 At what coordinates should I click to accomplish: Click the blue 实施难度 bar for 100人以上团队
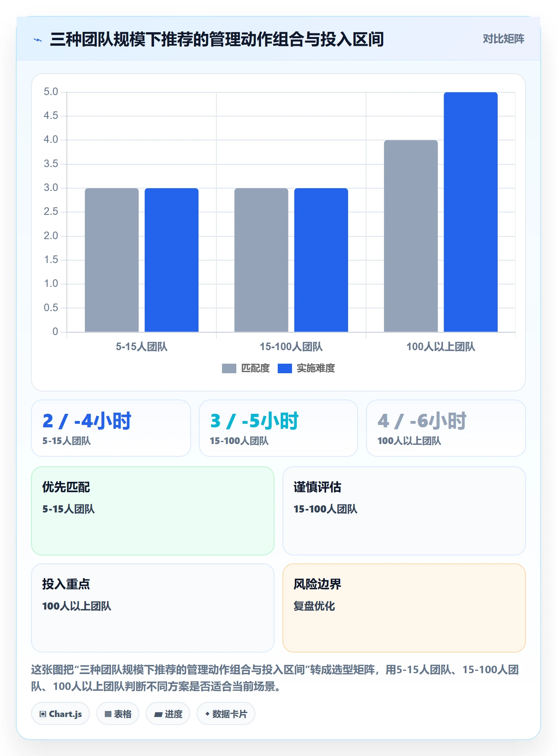click(471, 212)
